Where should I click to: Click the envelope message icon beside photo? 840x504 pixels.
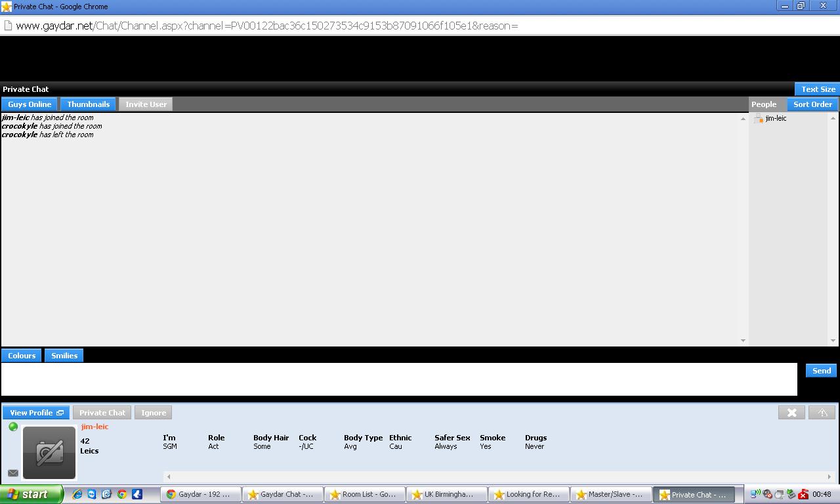point(12,472)
